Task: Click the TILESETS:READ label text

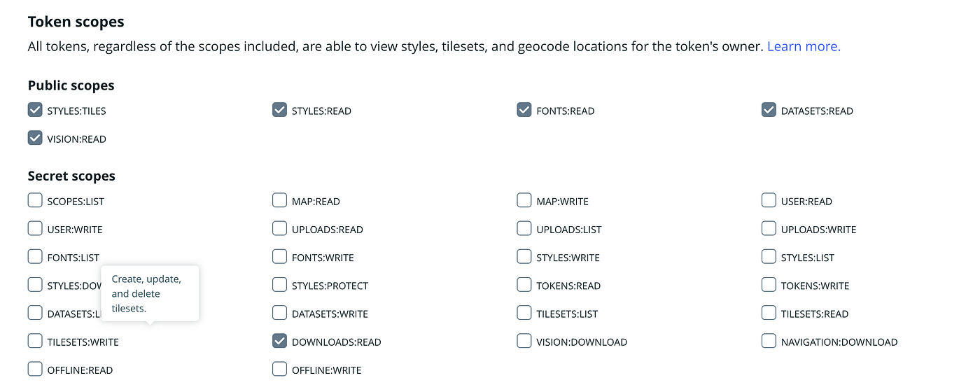Action: [x=814, y=314]
